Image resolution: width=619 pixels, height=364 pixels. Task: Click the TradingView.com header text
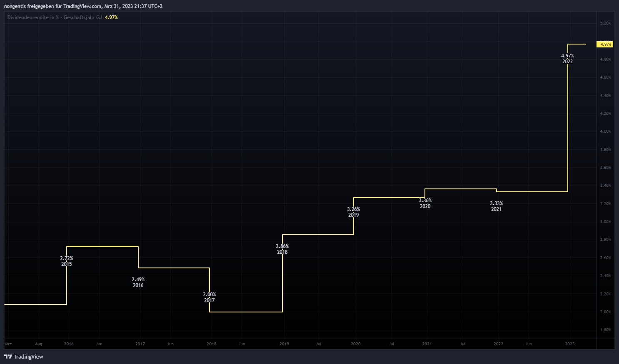click(82, 6)
